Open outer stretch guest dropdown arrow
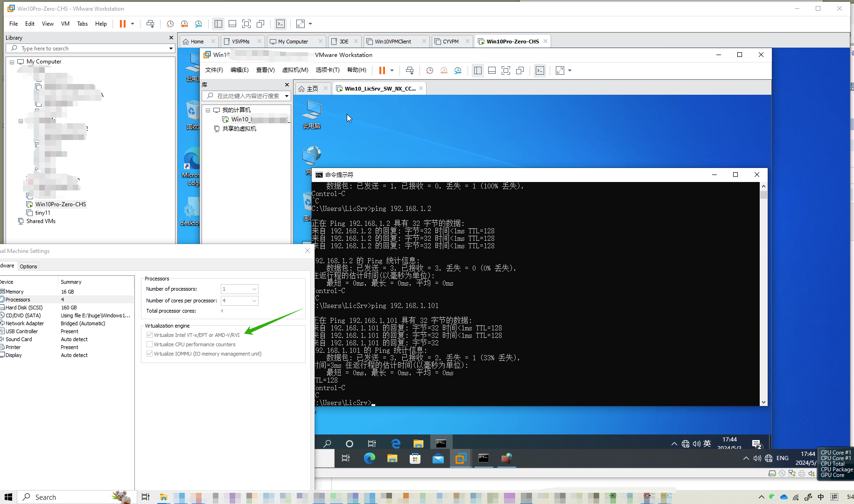Image resolution: width=854 pixels, height=504 pixels. 310,24
